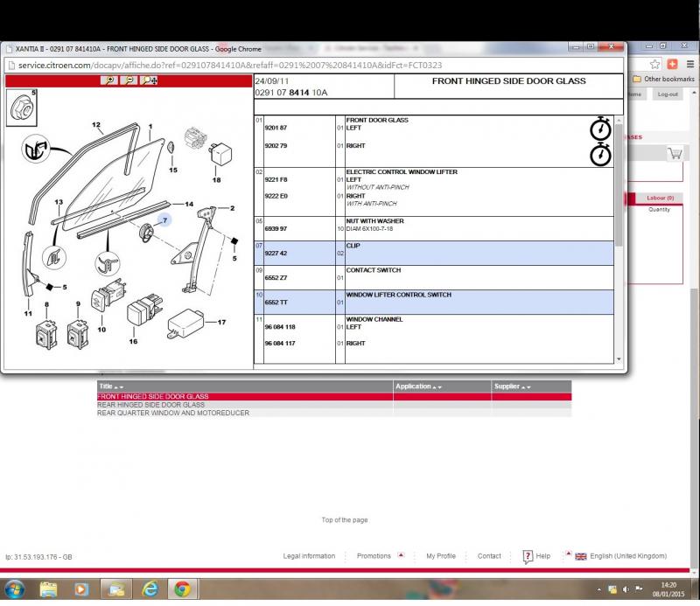Select part number 9221 F8
Screen dimensions: 700x606
(276, 180)
